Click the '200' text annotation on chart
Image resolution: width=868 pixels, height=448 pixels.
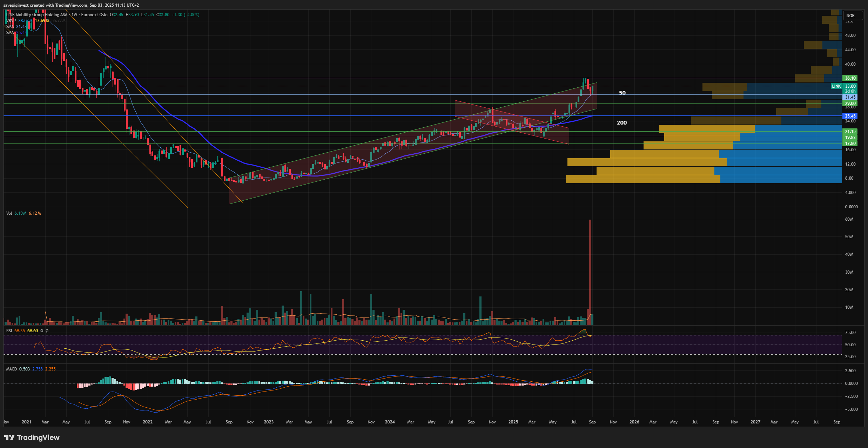(x=622, y=123)
